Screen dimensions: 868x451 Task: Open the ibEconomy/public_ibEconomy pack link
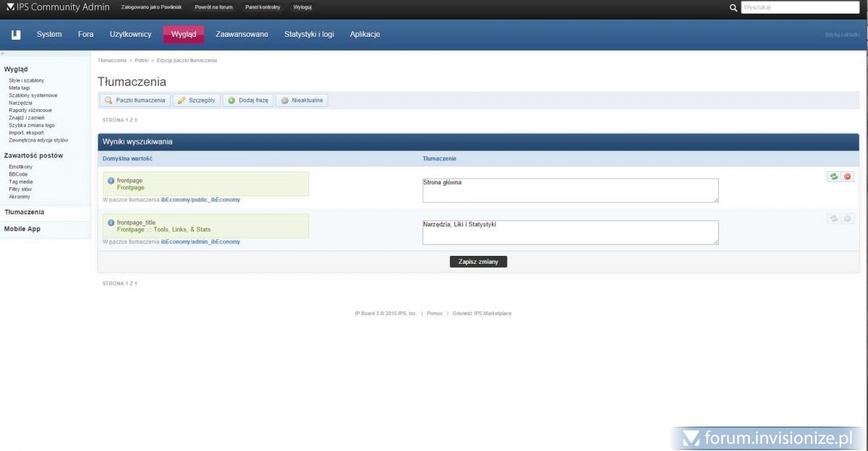pos(200,199)
